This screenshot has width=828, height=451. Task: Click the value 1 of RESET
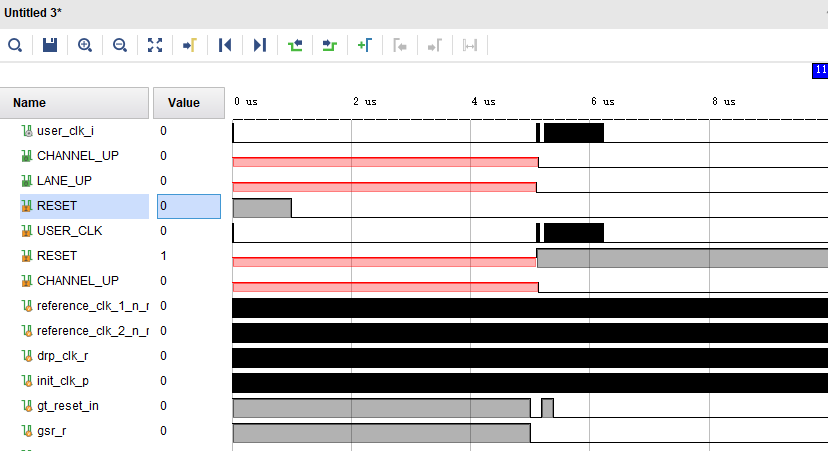pos(163,256)
